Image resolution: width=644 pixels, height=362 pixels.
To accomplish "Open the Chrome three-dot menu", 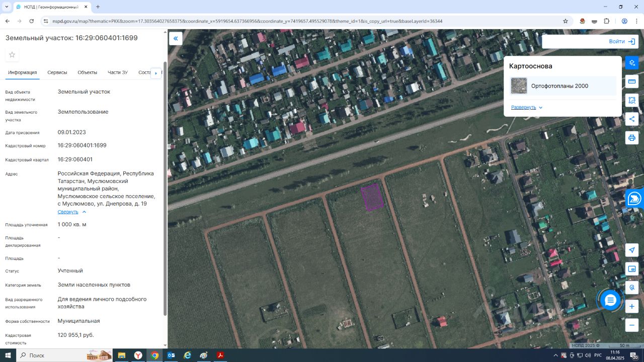I will 637,21.
